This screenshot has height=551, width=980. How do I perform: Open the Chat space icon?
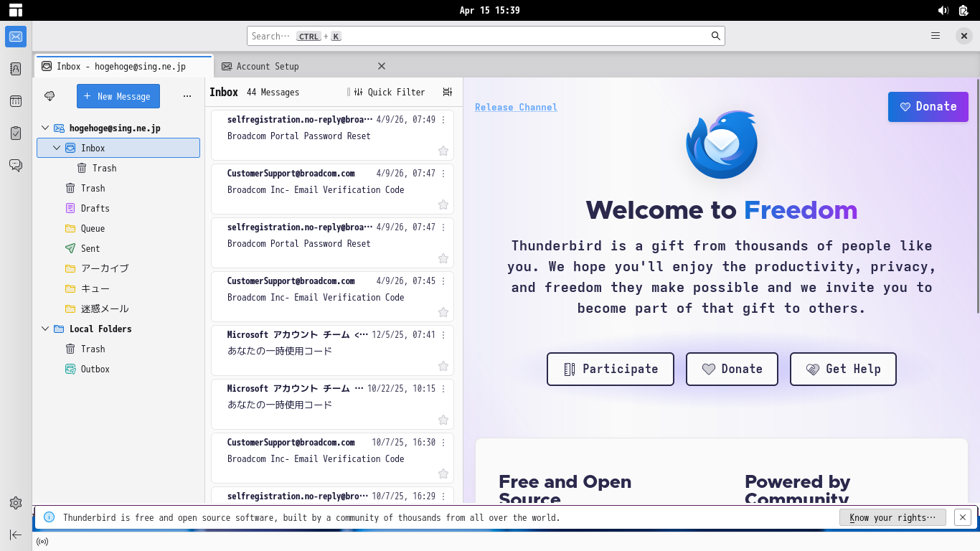tap(16, 165)
